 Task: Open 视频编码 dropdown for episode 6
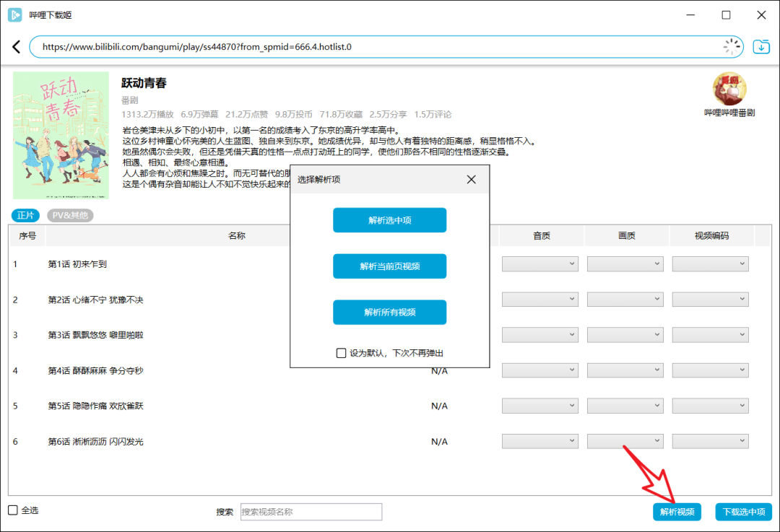click(x=711, y=441)
